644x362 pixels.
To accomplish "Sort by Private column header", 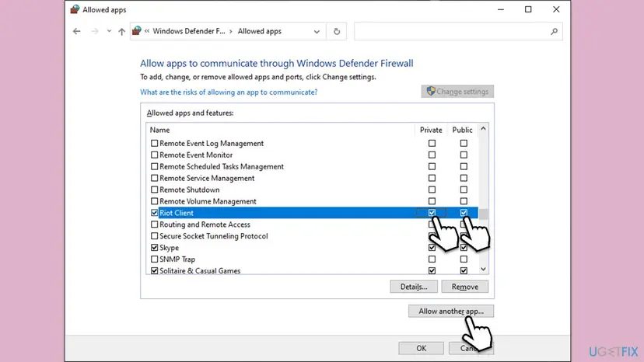I will 431,130.
